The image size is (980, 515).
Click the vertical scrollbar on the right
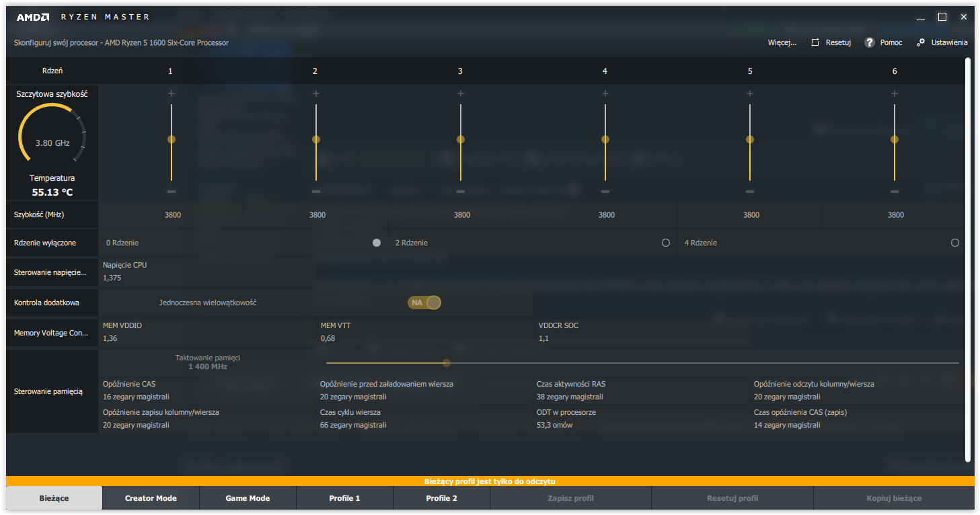(968, 260)
